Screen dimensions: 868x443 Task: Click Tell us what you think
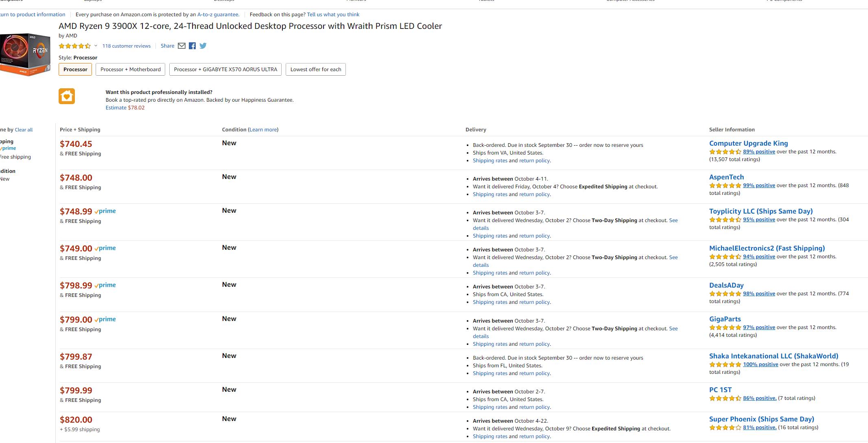(x=333, y=14)
